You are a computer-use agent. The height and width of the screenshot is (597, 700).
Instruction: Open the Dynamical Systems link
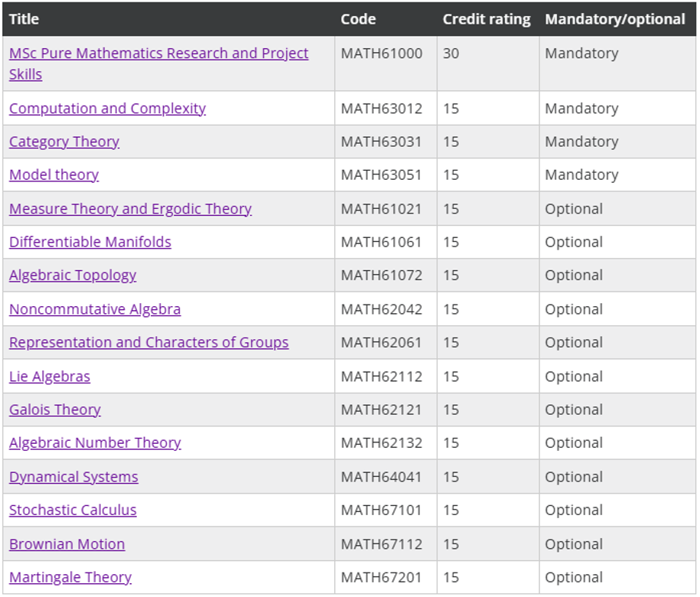(x=73, y=477)
